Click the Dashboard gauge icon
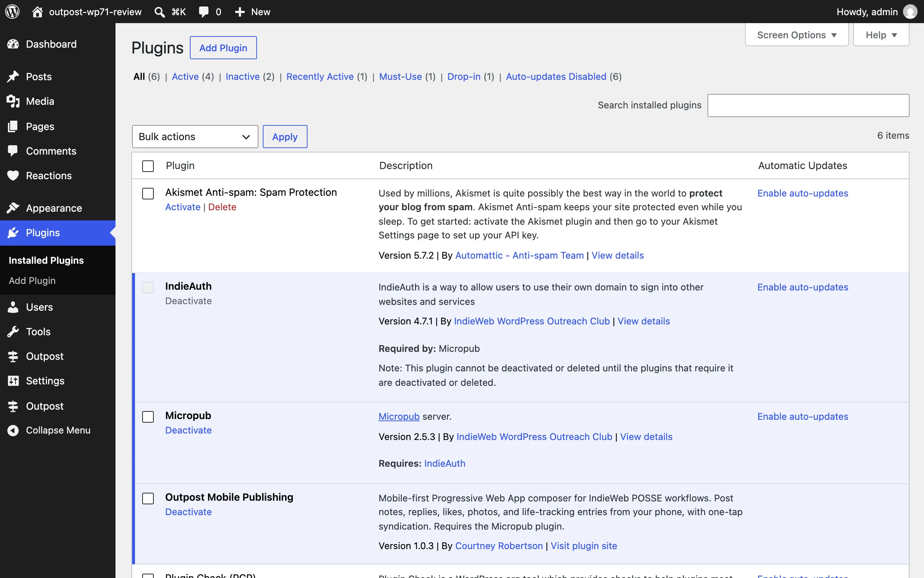The image size is (924, 578). coord(13,44)
